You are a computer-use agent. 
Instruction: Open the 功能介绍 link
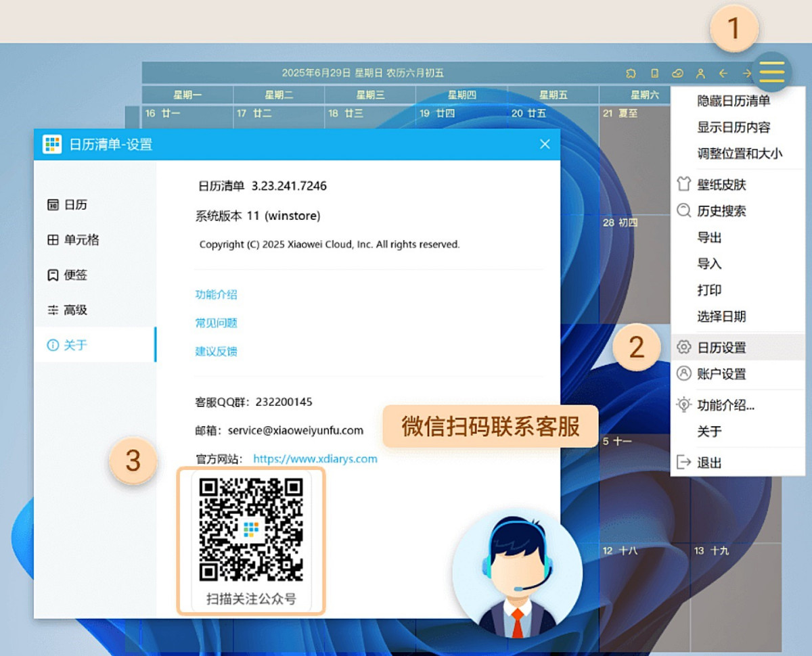tap(216, 295)
